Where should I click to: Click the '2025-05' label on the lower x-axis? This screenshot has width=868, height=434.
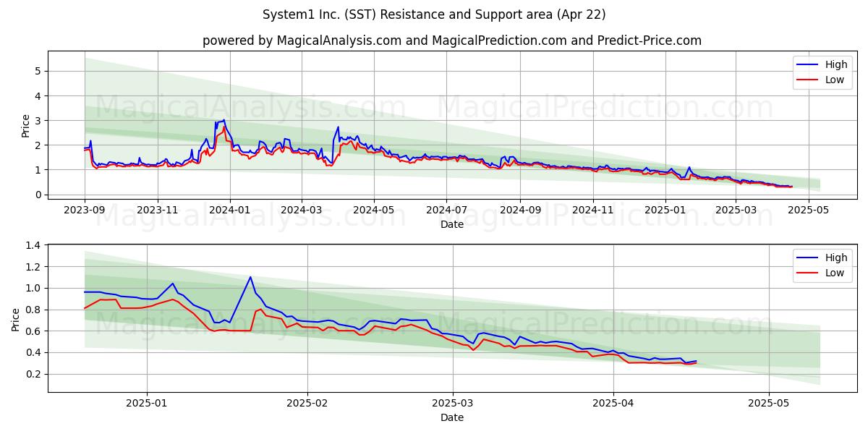click(769, 403)
